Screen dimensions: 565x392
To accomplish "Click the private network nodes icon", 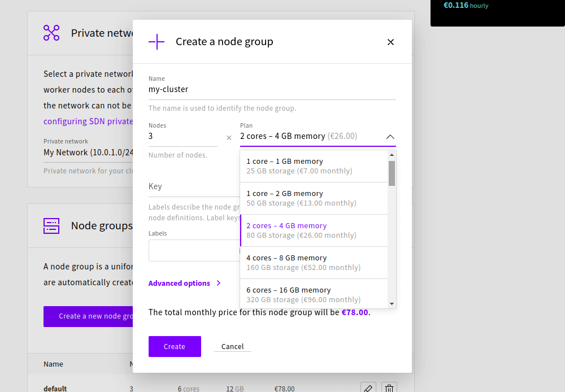I will coord(51,33).
